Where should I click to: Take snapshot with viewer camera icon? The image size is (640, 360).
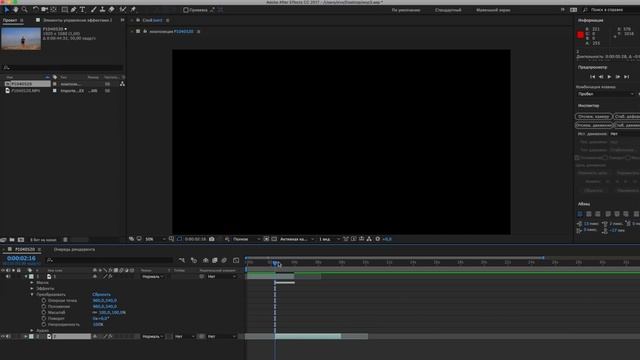[x=212, y=239]
